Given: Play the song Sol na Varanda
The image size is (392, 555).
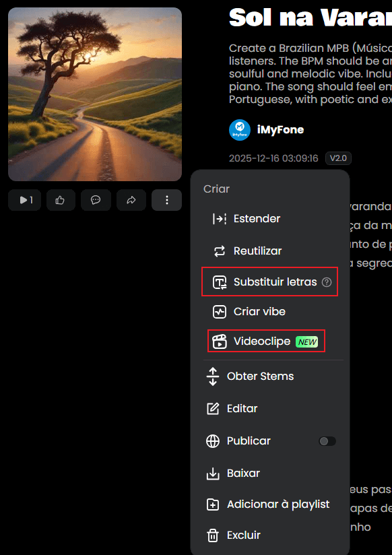Looking at the screenshot, I should click(24, 200).
